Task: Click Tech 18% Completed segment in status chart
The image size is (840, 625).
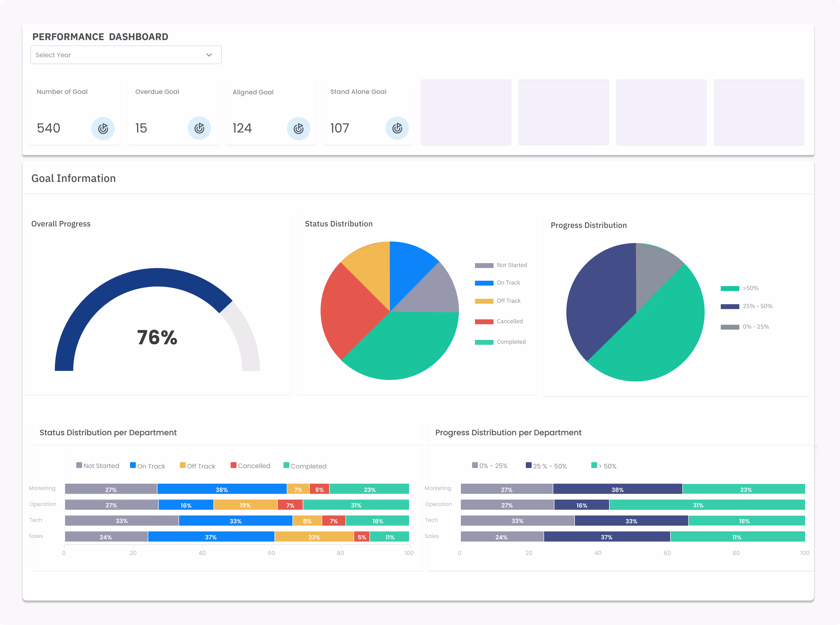Action: pyautogui.click(x=377, y=521)
